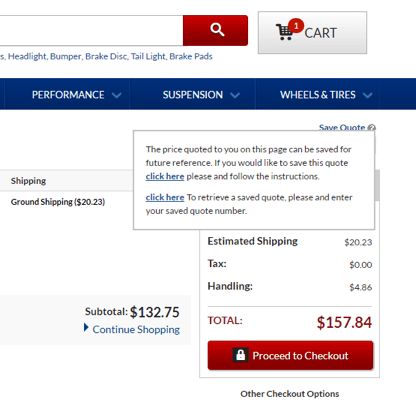416x400 pixels.
Task: Follow the Continue Shopping link
Action: (136, 329)
